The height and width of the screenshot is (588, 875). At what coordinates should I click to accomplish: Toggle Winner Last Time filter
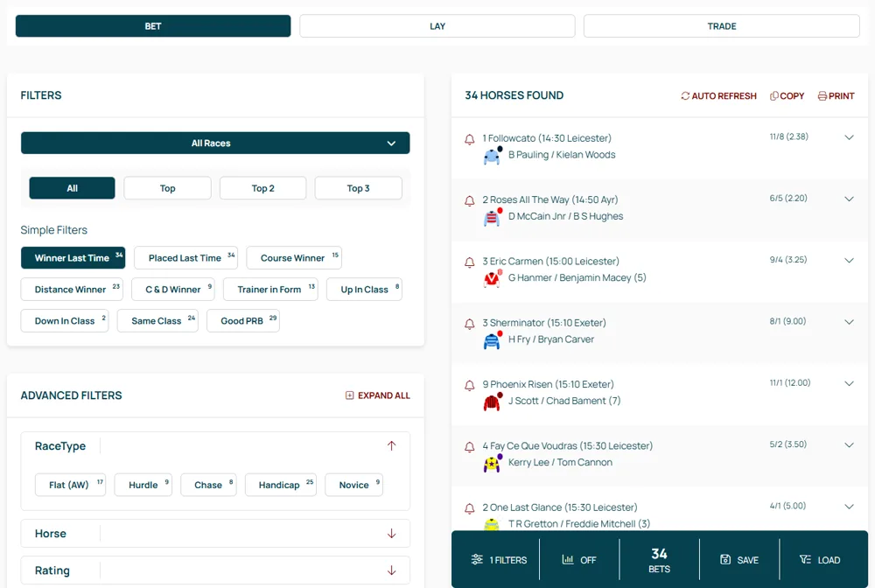[73, 258]
